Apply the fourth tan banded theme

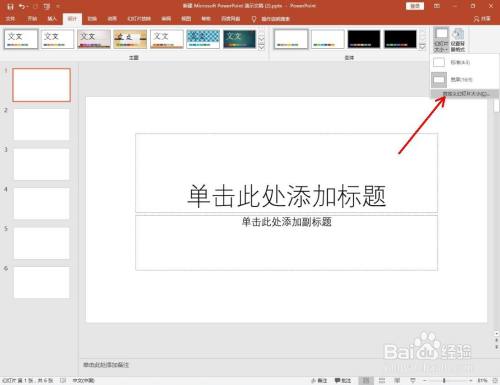[x=130, y=39]
